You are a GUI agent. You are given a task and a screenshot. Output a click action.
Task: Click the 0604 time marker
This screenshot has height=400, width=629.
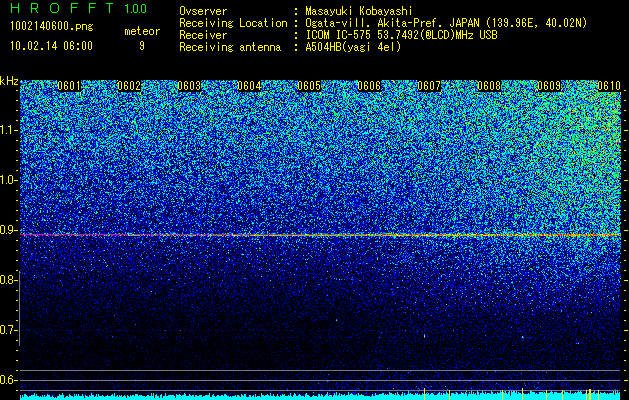(249, 86)
